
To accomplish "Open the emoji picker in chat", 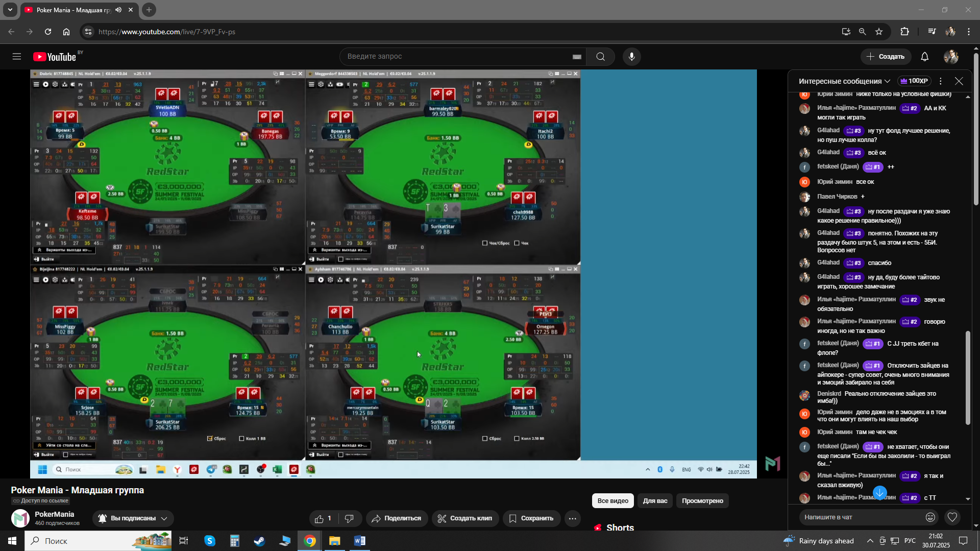I will [x=930, y=517].
